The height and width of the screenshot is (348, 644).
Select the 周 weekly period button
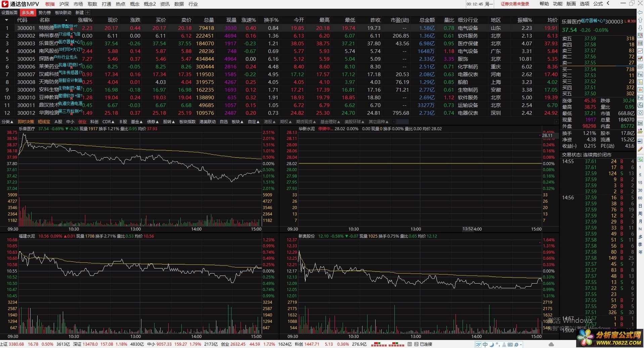(640, 213)
